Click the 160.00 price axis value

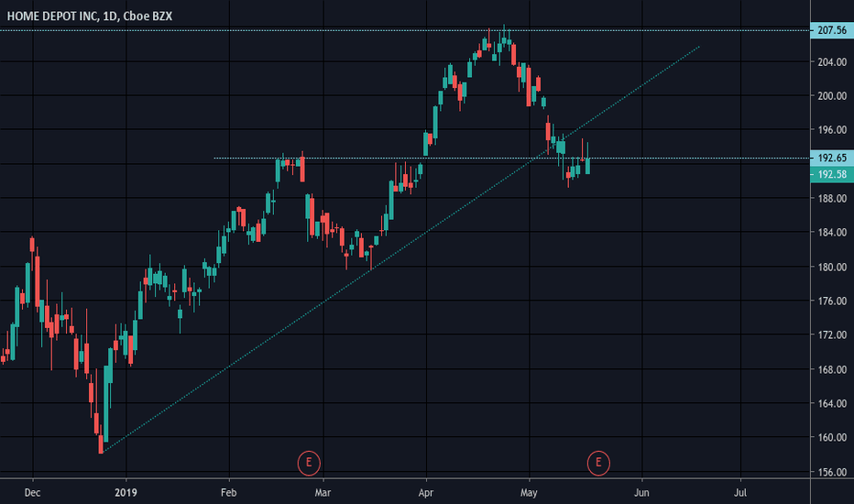832,437
